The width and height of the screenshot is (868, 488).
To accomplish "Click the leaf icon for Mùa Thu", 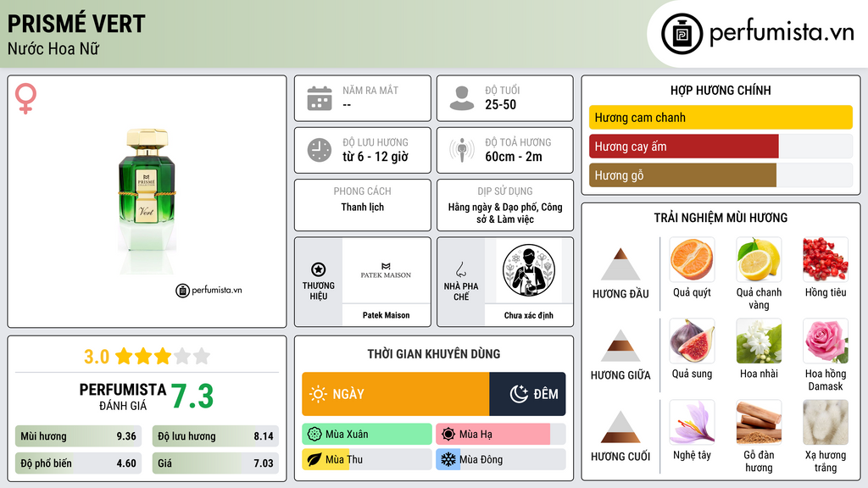I will tap(314, 459).
